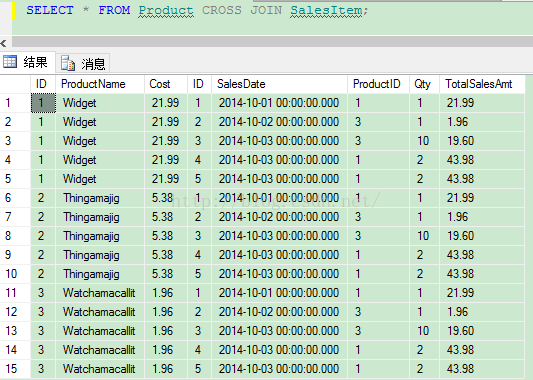Click Widget cell in row 3
The image size is (533, 380).
point(100,141)
